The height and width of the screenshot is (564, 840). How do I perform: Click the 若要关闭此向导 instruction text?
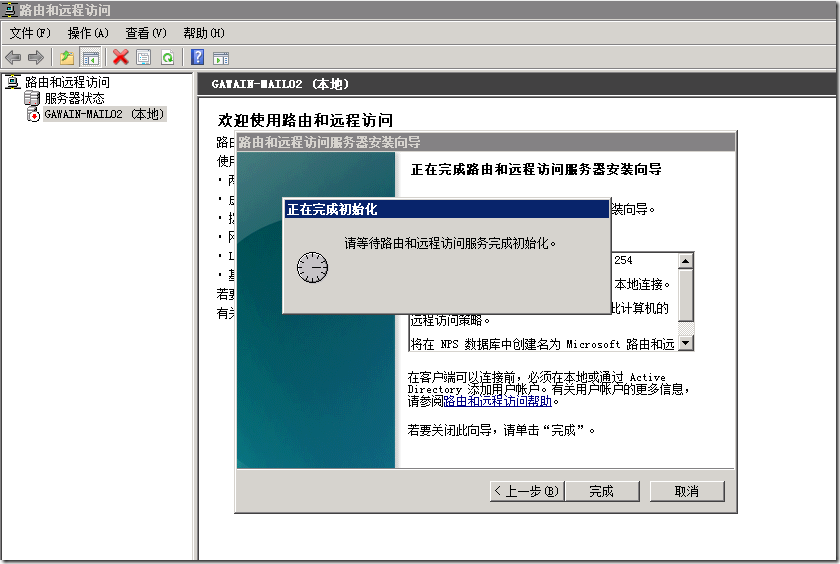pyautogui.click(x=501, y=430)
